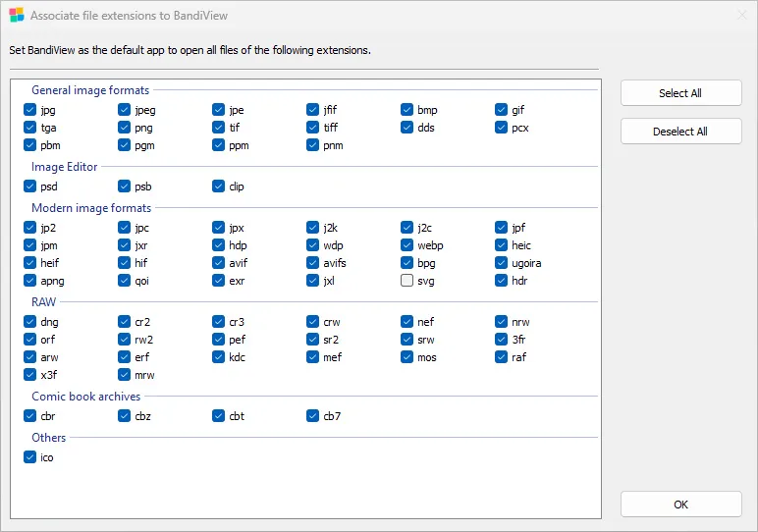Uncheck the j2k extension
Viewport: 758px width, 532px height.
(313, 227)
